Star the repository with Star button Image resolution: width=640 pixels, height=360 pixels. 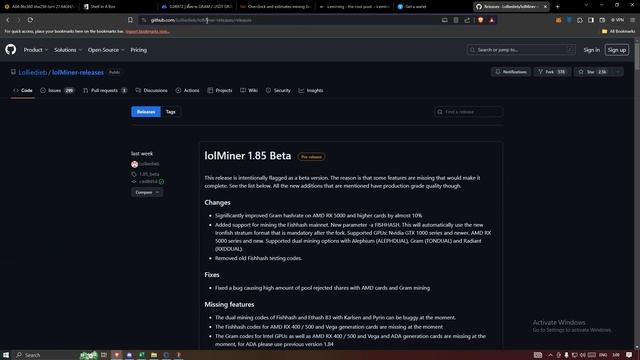point(592,72)
